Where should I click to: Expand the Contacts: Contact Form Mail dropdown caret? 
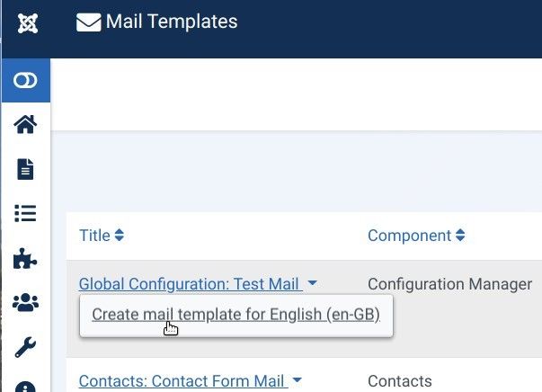point(296,381)
